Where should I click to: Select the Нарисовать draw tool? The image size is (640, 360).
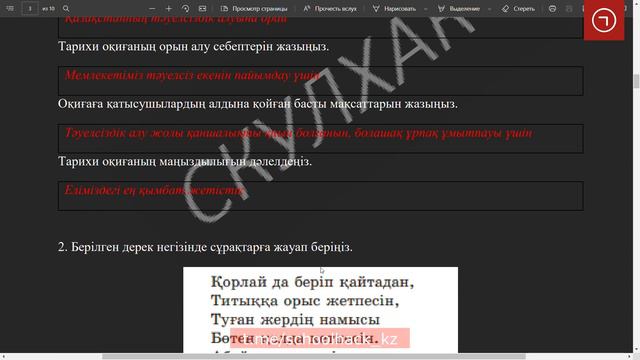click(x=394, y=9)
